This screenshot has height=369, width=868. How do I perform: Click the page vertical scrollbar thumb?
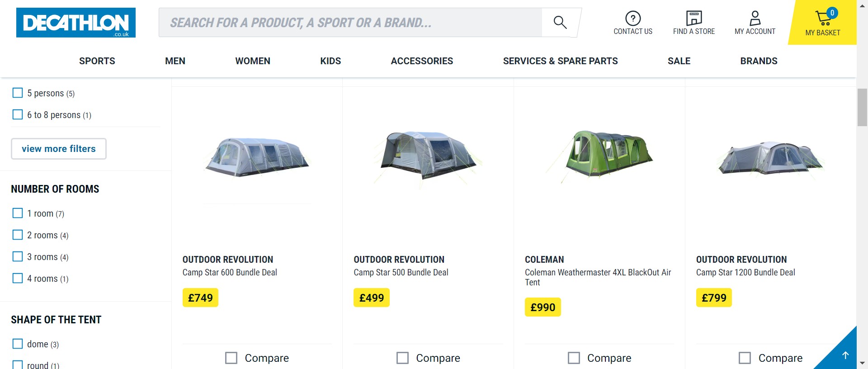(x=862, y=108)
